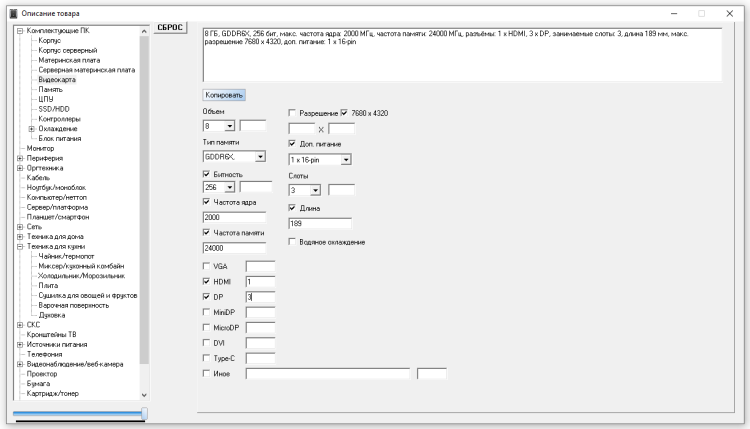Click the Частота ядра input field
Image resolution: width=750 pixels, height=429 pixels.
pos(233,217)
